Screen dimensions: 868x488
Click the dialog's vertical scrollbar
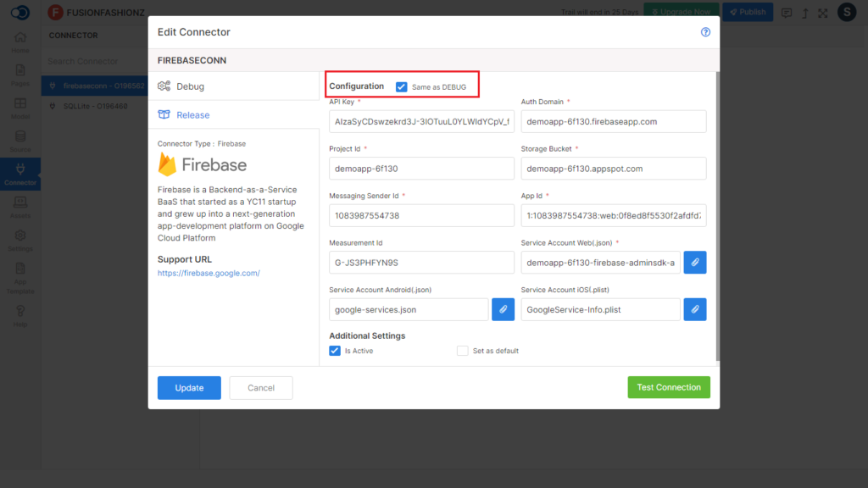coord(717,216)
